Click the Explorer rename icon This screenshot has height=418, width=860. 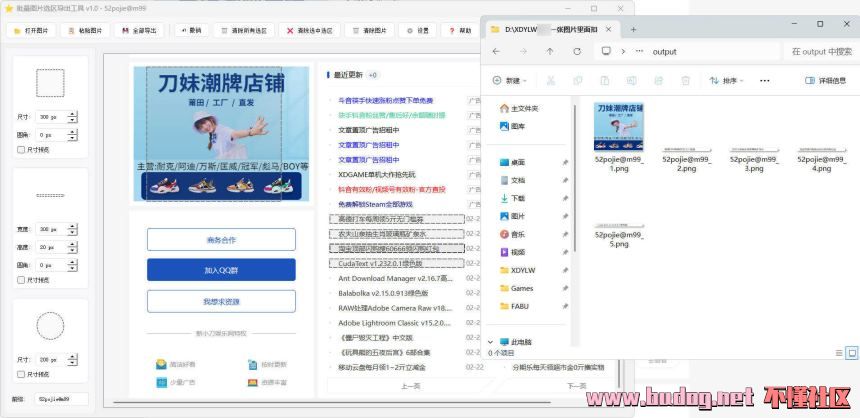coord(631,81)
